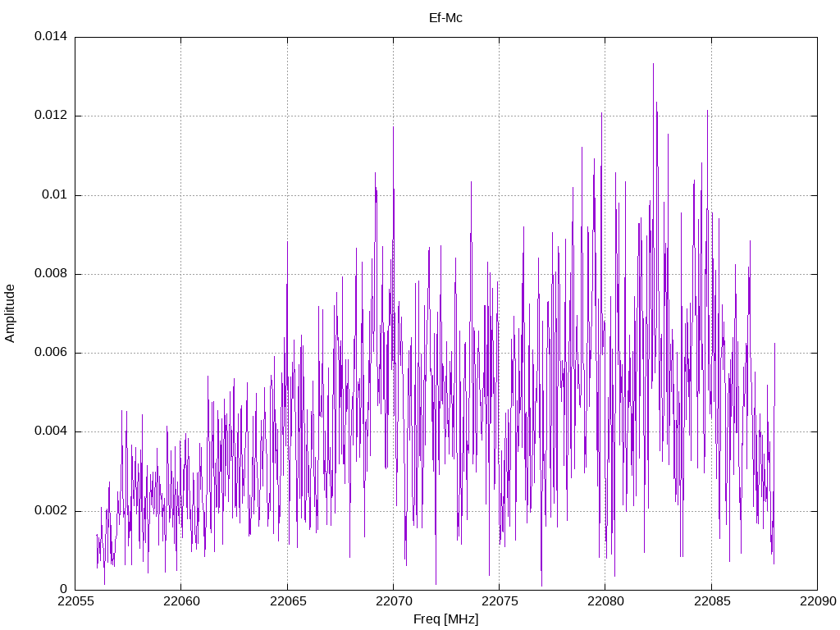840x630 pixels.
Task: Click the x-axis tick label 22060
Action: coord(181,601)
